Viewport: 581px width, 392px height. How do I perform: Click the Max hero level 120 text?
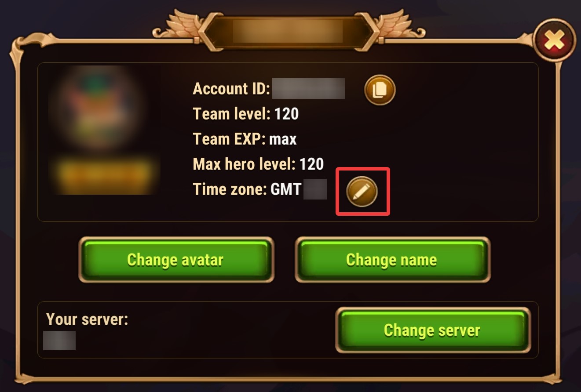click(258, 164)
